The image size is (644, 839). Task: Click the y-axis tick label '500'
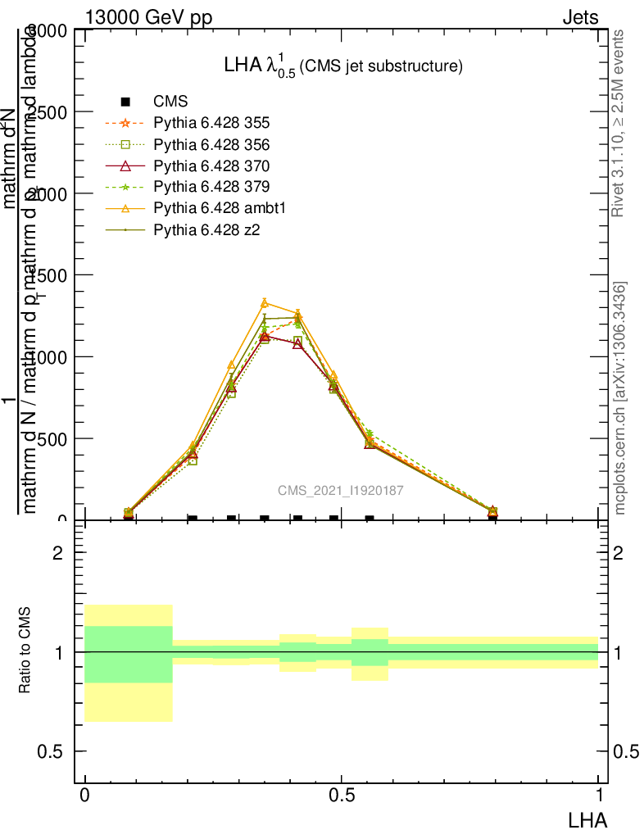coord(51,440)
